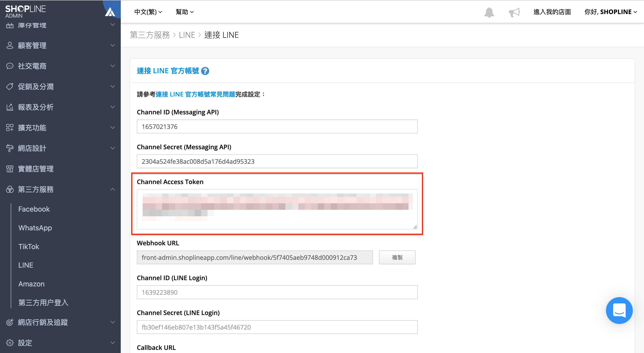Click the Webhook URL label
Viewport: 644px width, 353px height.
pos(158,243)
